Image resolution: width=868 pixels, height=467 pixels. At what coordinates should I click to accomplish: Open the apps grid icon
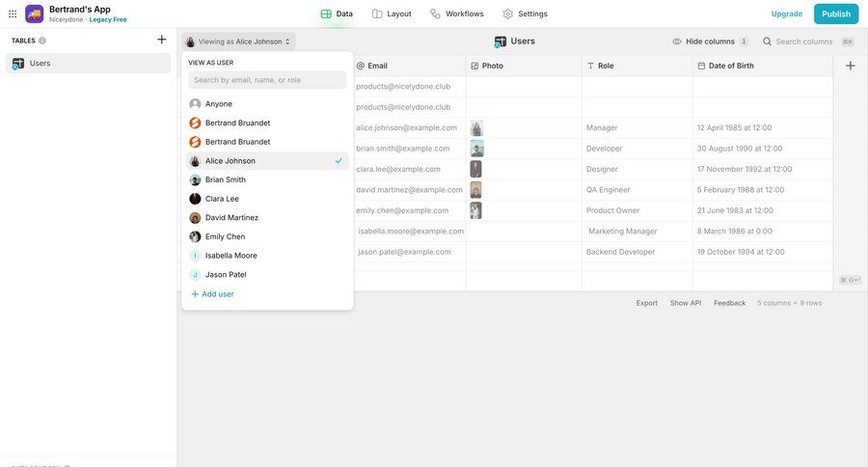pyautogui.click(x=13, y=14)
